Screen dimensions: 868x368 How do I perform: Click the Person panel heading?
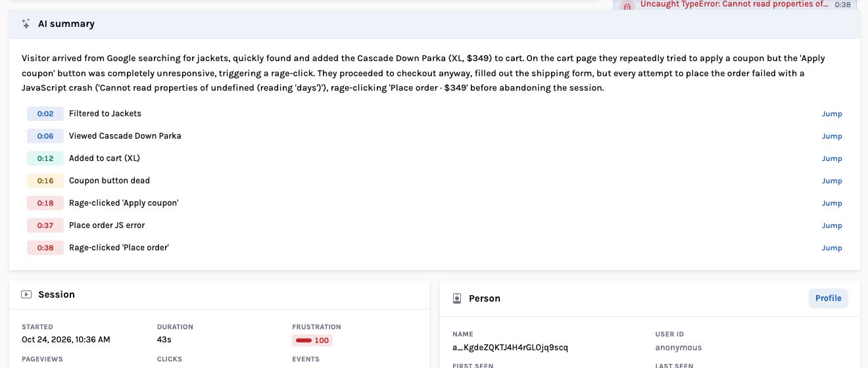click(x=485, y=298)
